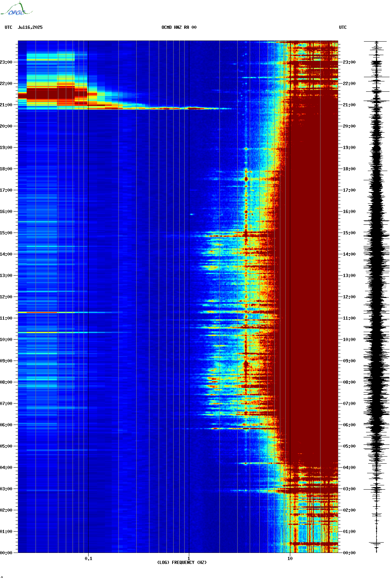The image size is (392, 581).
Task: Click the black seismogram waveform trace
Action: (x=376, y=297)
